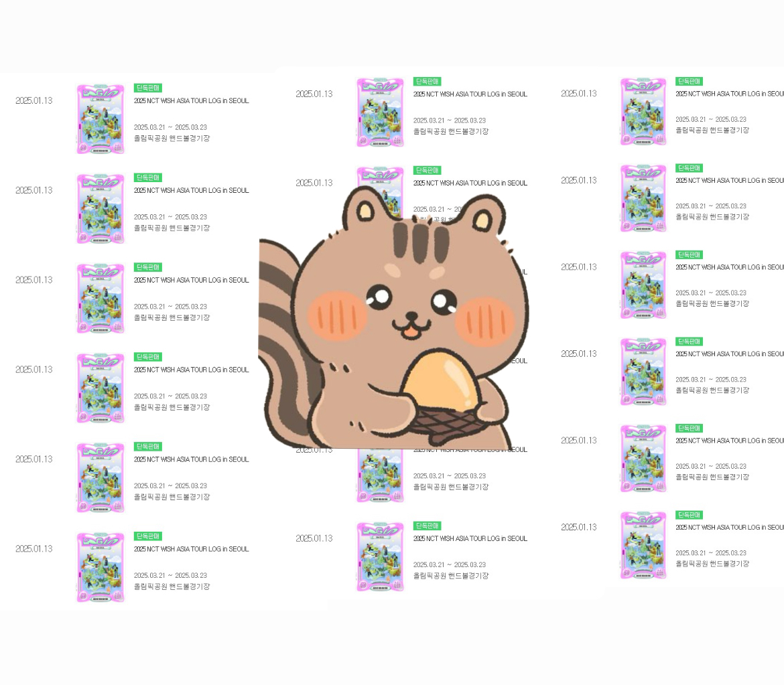
Task: Open NCT WISH ASIA TOUR title in middle column's bottom listing
Action: pyautogui.click(x=470, y=538)
